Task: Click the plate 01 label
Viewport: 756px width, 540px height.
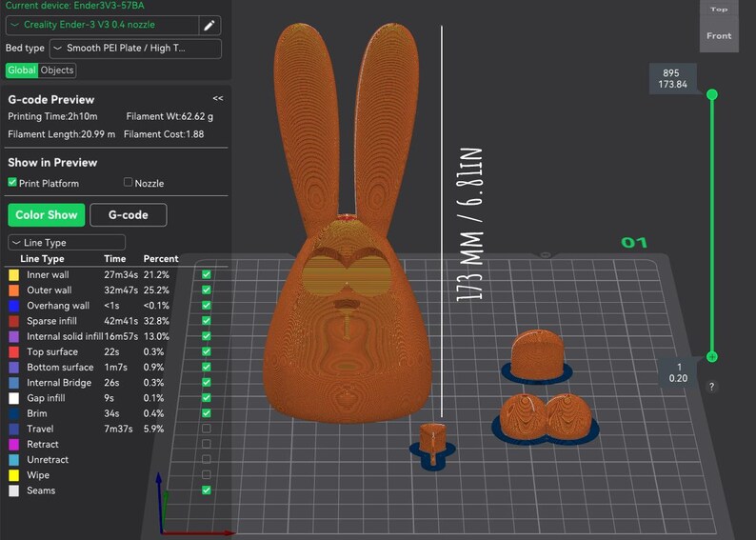Action: 633,243
